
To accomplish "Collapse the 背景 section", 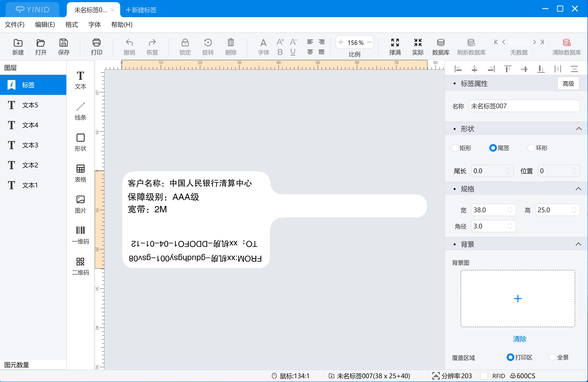I will pos(579,244).
